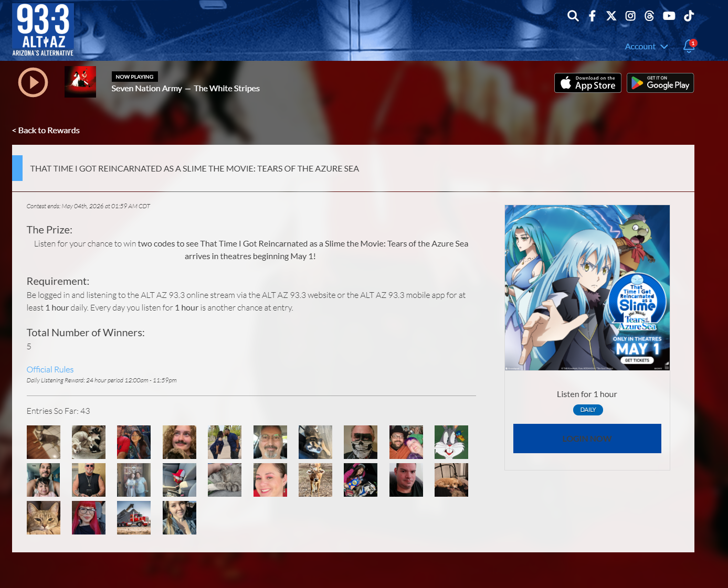Go back to Rewards

coord(46,131)
